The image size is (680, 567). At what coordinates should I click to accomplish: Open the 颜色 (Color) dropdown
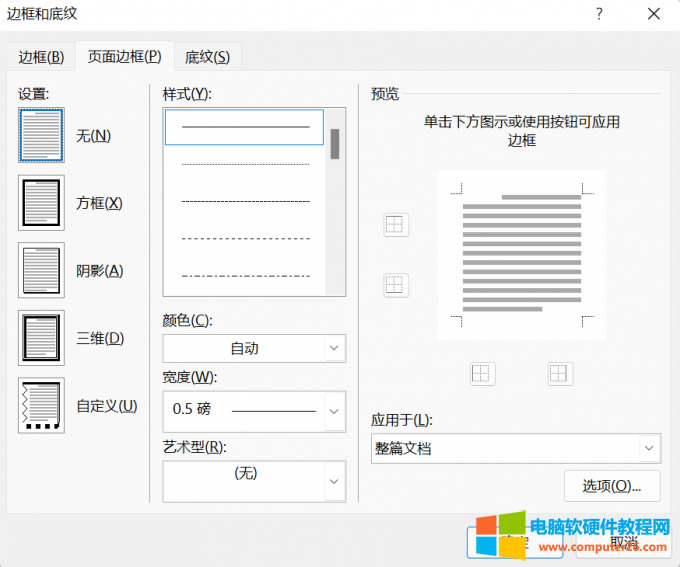tap(254, 349)
